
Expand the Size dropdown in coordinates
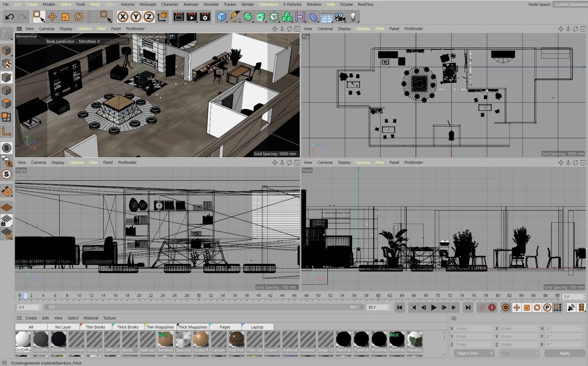(520, 353)
